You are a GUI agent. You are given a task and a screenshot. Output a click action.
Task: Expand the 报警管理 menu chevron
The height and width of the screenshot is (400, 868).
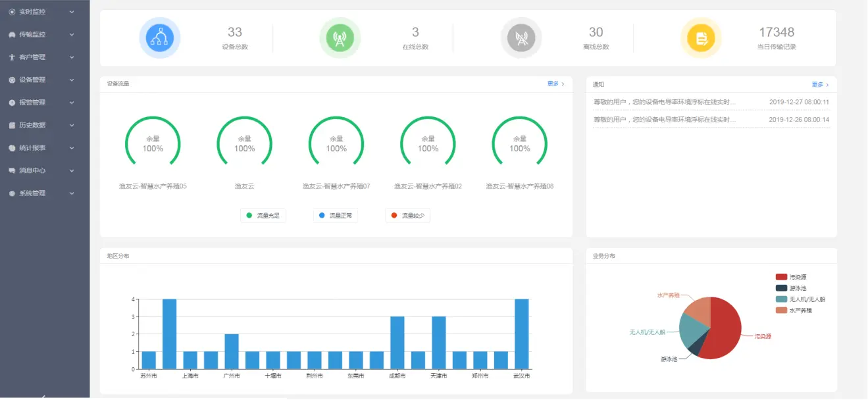(x=72, y=103)
